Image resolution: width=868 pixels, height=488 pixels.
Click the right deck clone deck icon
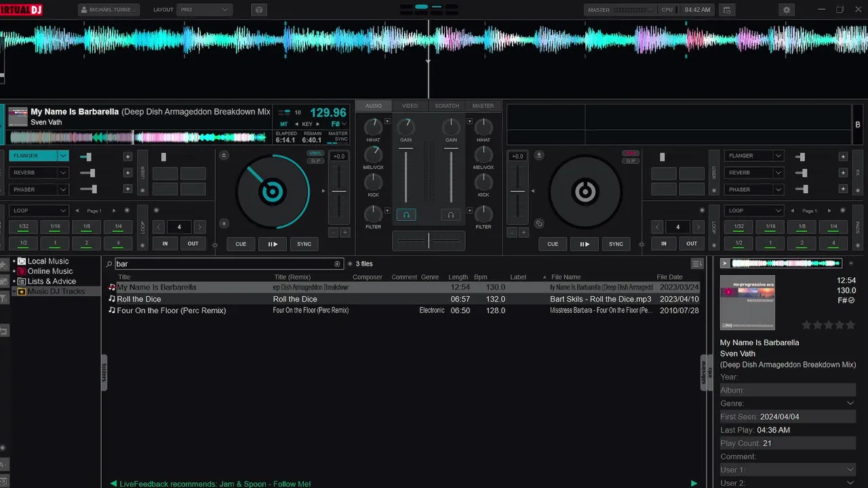click(539, 223)
